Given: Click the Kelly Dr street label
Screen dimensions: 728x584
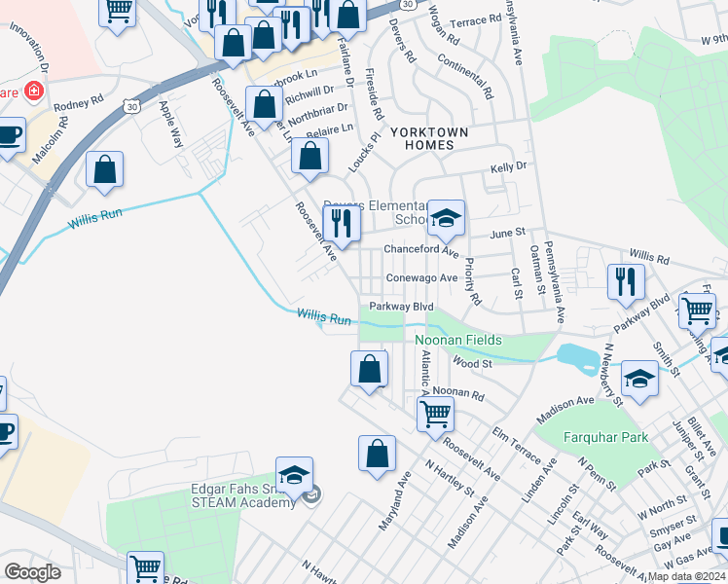Looking at the screenshot, I should click(x=509, y=167).
